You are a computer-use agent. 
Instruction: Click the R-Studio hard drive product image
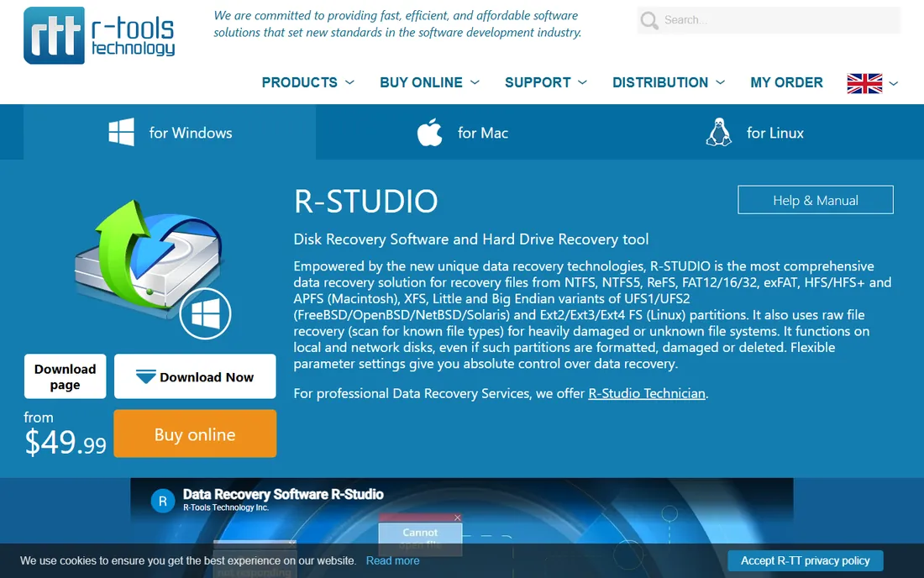tap(153, 268)
